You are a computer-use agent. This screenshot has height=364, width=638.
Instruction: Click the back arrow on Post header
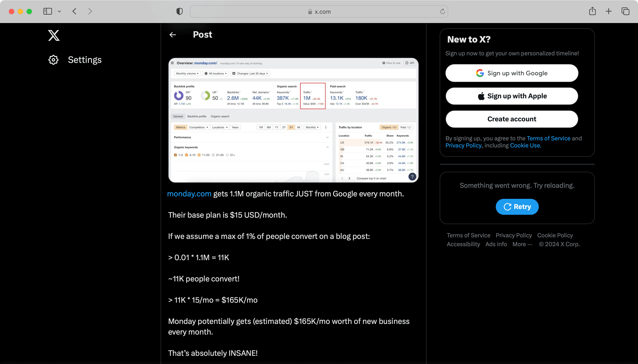173,34
